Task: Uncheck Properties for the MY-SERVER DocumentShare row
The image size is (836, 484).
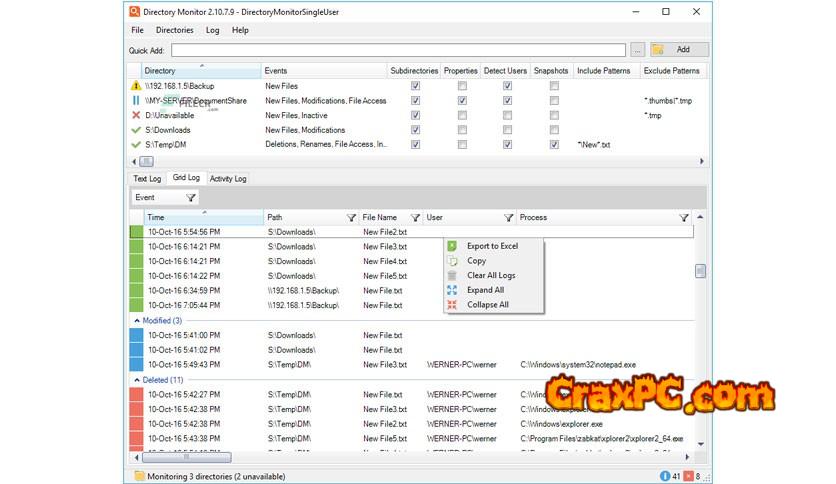Action: pos(461,101)
